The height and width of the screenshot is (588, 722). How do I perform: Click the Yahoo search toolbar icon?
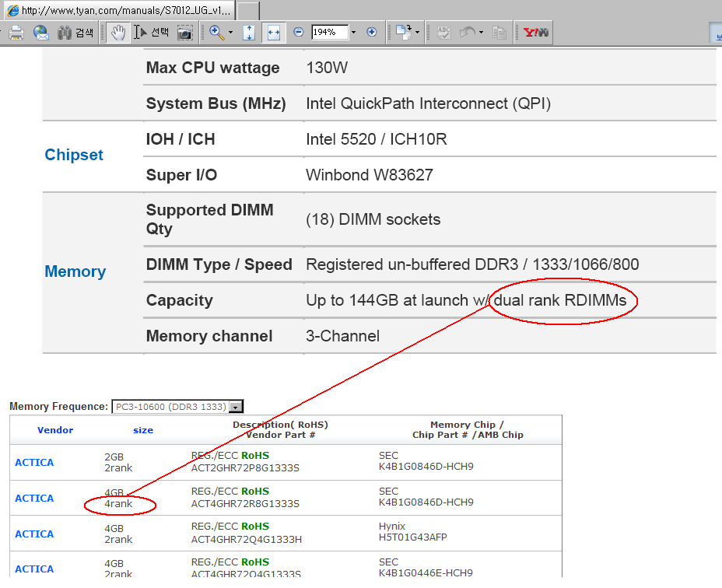[536, 32]
